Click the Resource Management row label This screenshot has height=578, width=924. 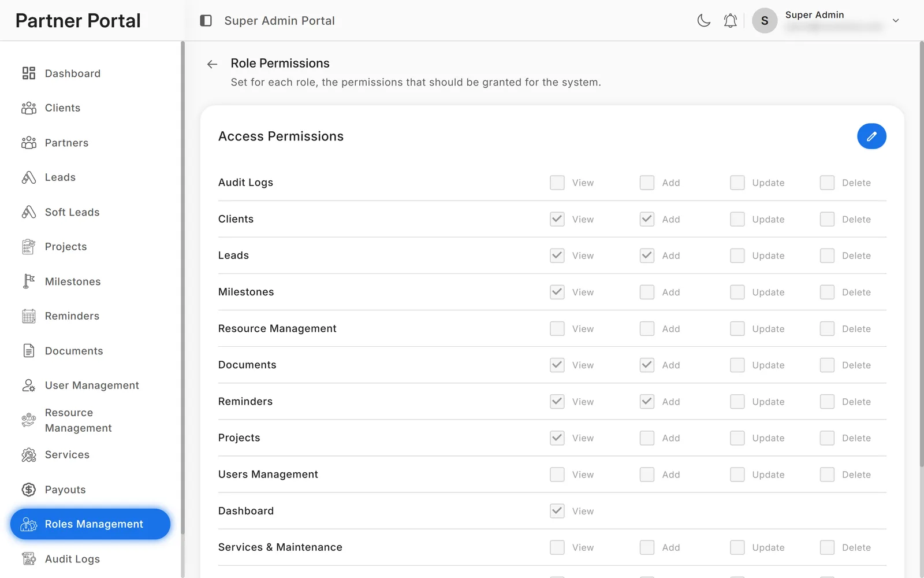click(x=277, y=328)
